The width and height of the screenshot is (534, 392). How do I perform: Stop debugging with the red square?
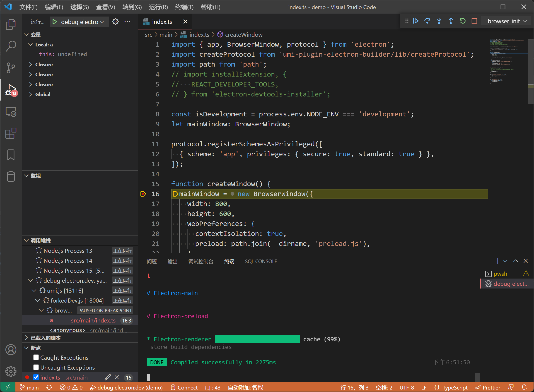tap(474, 21)
